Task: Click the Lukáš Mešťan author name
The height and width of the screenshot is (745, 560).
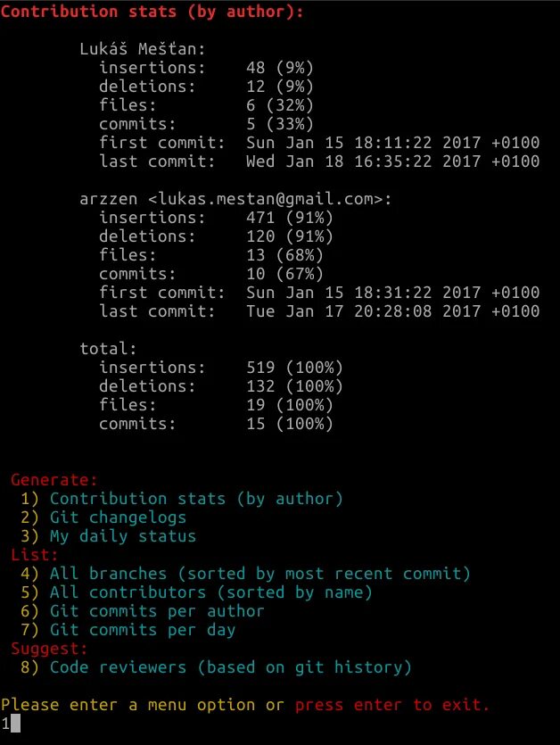Action: [143, 49]
